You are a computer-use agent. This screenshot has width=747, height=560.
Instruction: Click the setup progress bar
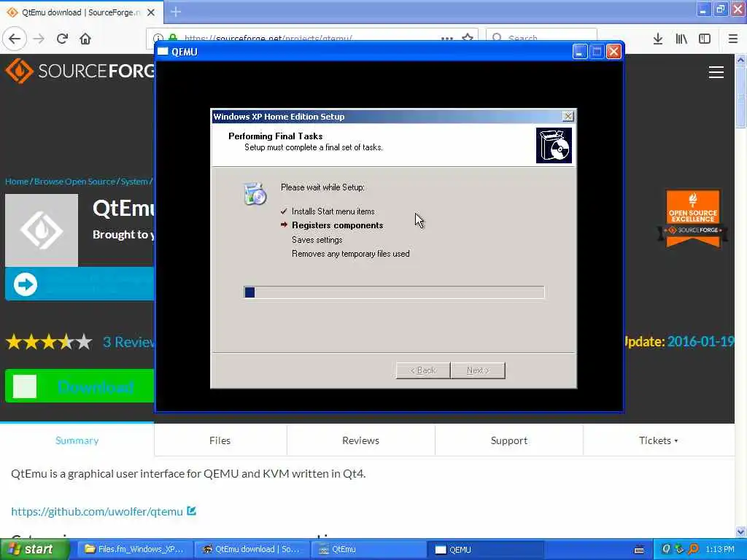[x=394, y=292]
